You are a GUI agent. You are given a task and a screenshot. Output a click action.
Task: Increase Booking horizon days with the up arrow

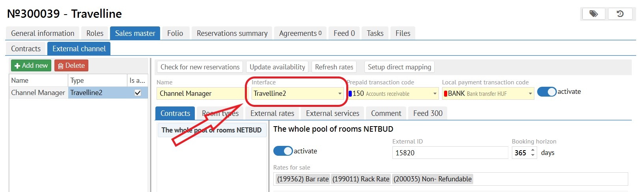[x=533, y=150]
